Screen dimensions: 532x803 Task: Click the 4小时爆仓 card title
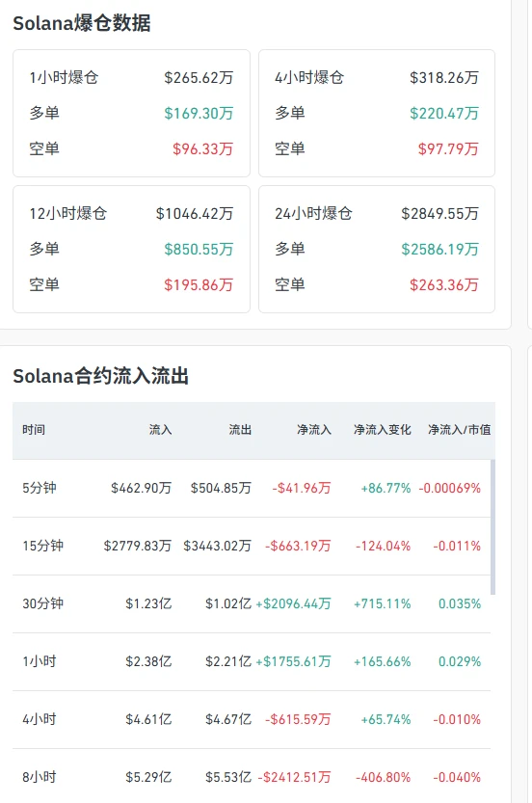pos(309,77)
